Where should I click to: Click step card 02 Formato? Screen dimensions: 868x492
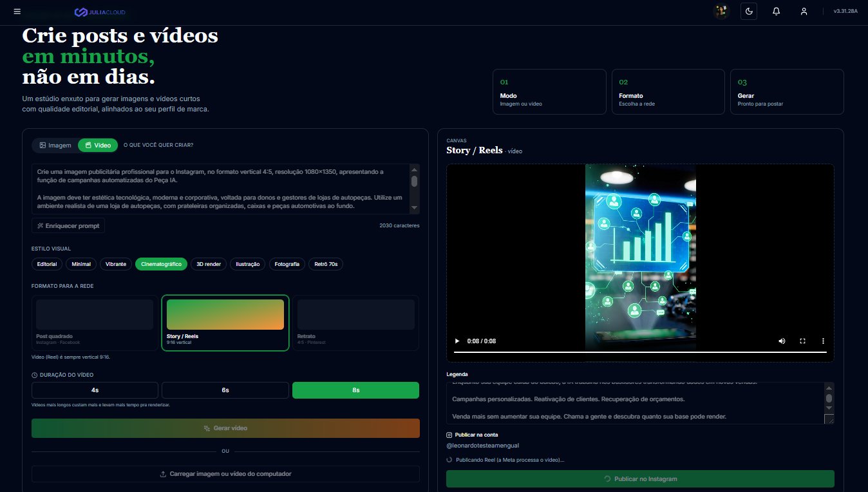[x=668, y=91]
